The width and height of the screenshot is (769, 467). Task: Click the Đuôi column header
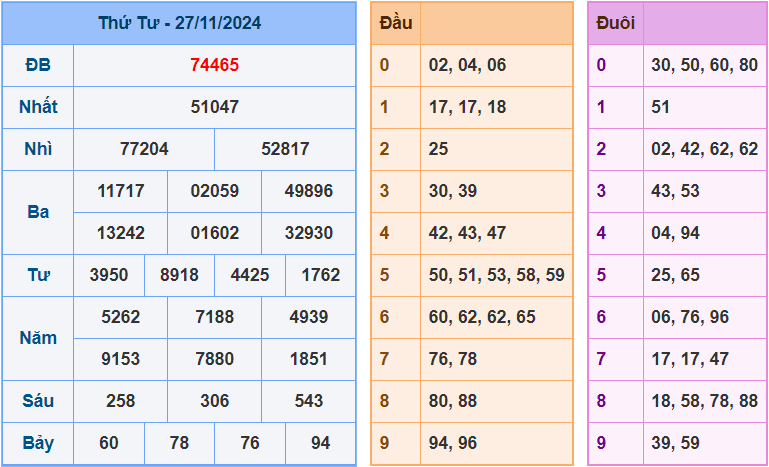tap(615, 23)
